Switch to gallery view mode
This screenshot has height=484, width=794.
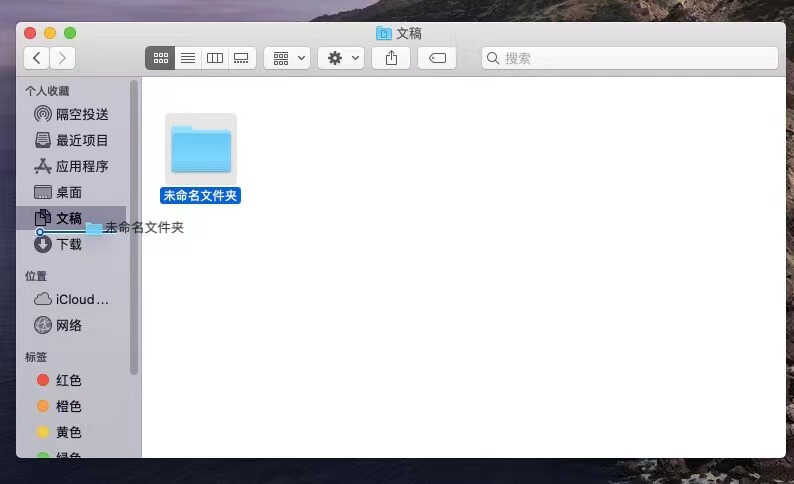pyautogui.click(x=242, y=58)
